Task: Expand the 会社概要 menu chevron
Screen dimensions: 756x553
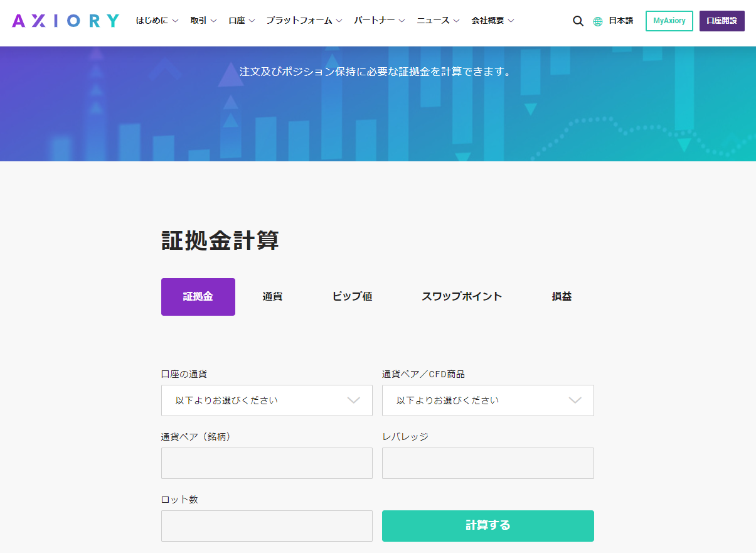Action: point(510,20)
